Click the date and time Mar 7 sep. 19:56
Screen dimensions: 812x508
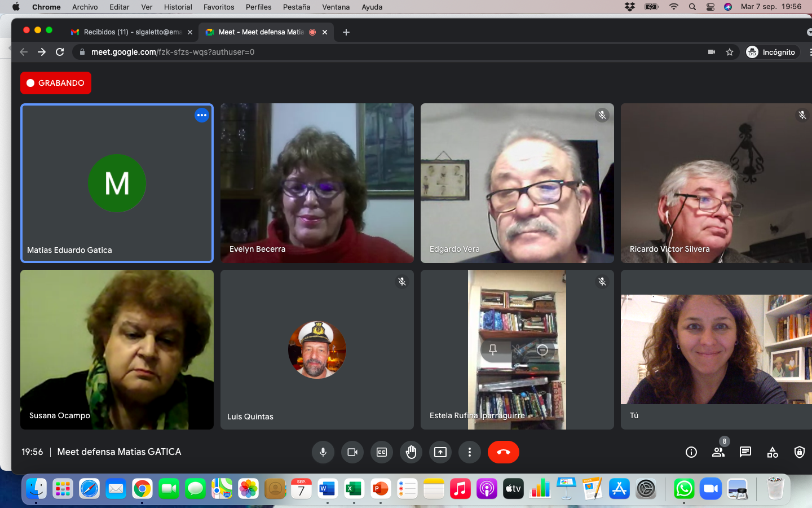(771, 7)
